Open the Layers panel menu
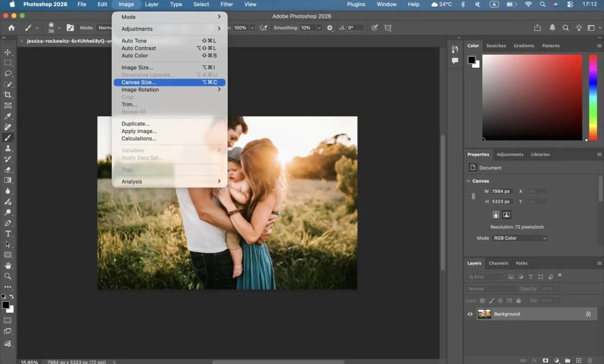 (599, 263)
